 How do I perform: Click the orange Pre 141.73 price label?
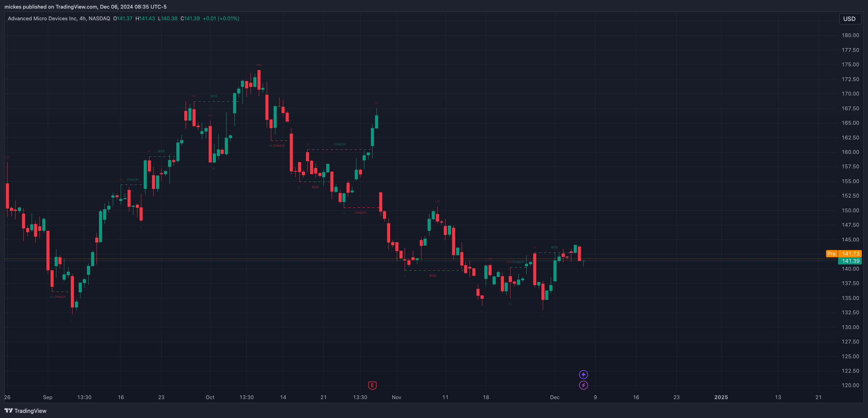(844, 254)
